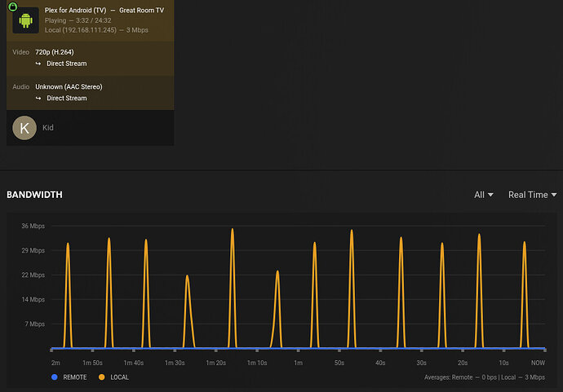Click the 720p (H.264) video value
The width and height of the screenshot is (563, 392).
[55, 52]
